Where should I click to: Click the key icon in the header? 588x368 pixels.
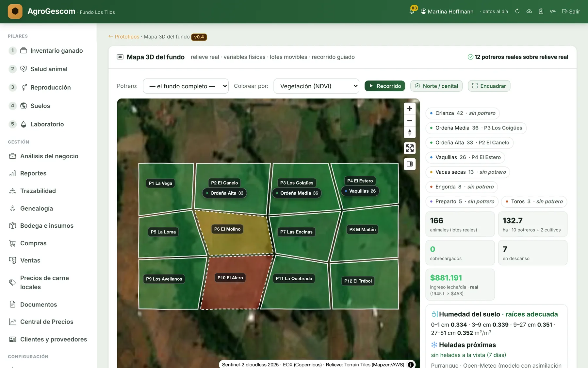[553, 11]
